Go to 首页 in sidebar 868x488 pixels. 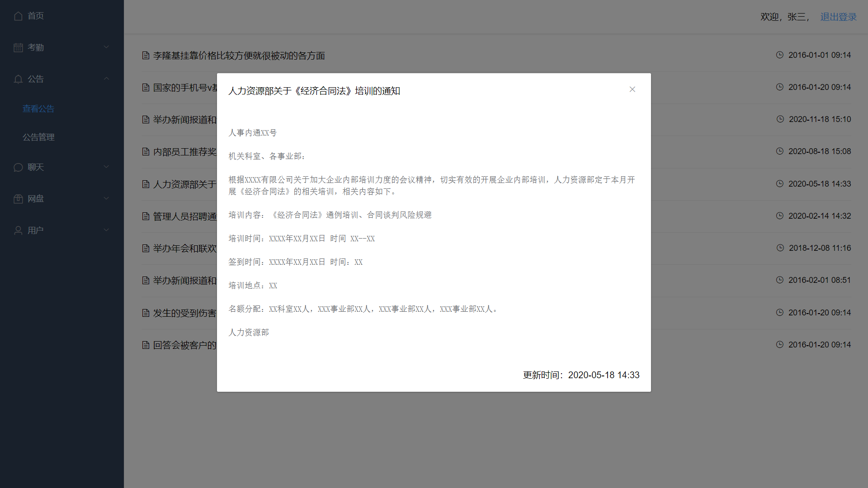tap(35, 16)
